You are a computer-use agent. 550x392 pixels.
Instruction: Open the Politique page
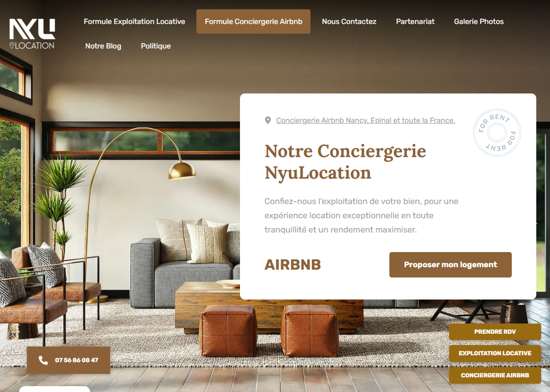click(156, 46)
